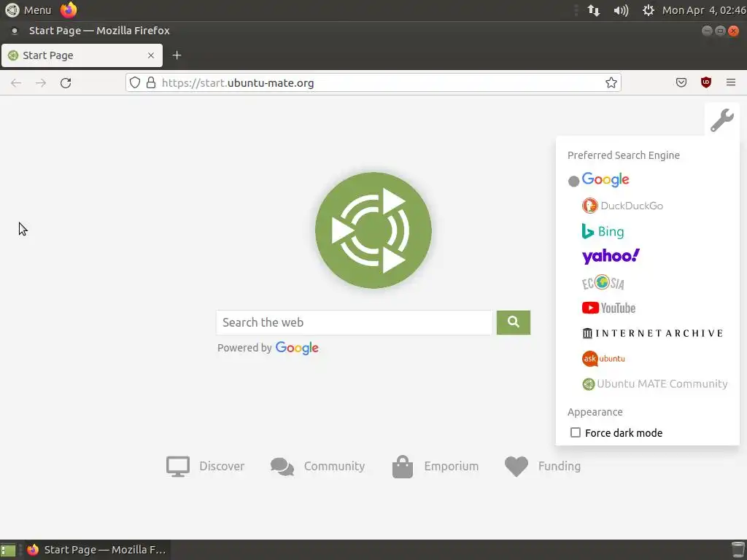Viewport: 747px width, 560px height.
Task: Open the Discover link
Action: click(x=205, y=466)
